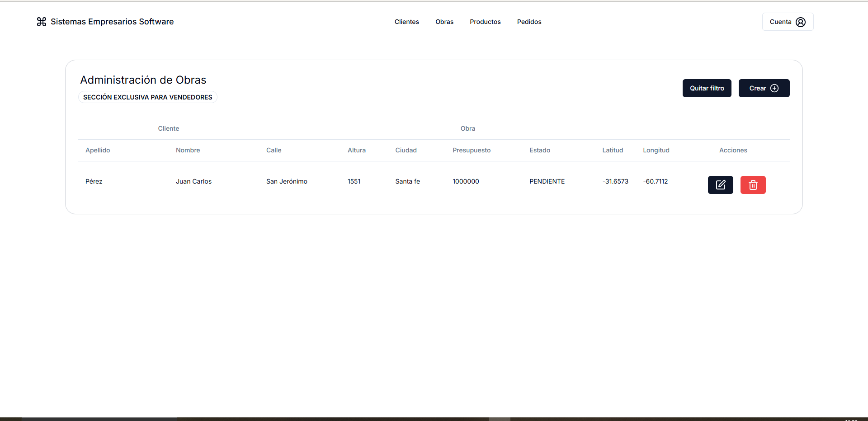Viewport: 868px width, 421px height.
Task: Click the Apellido column header
Action: (x=98, y=150)
